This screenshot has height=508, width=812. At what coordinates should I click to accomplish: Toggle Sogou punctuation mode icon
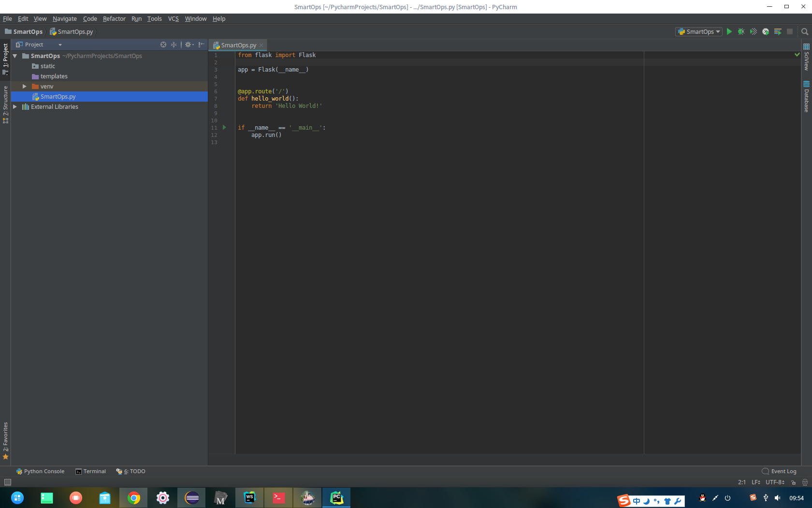(x=656, y=501)
